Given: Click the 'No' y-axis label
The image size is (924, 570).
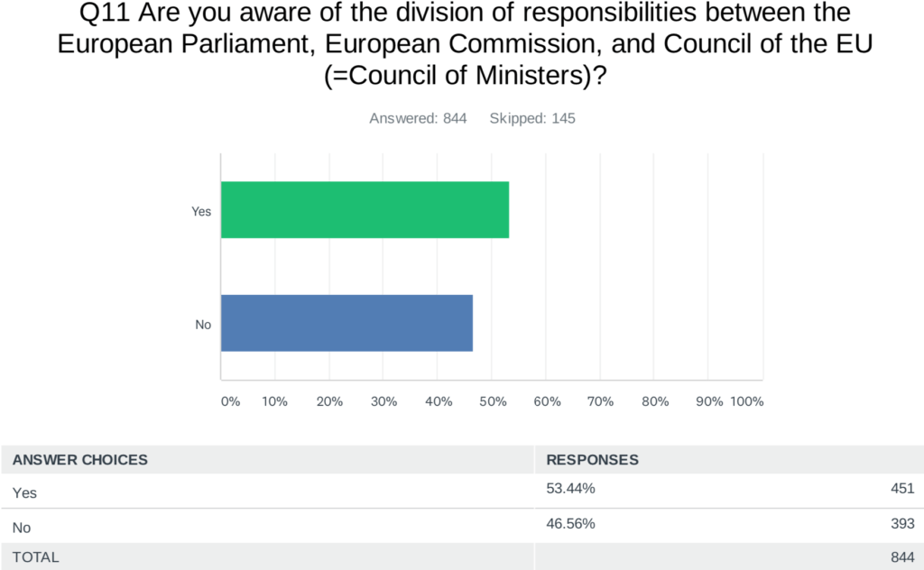Looking at the screenshot, I should pos(203,324).
